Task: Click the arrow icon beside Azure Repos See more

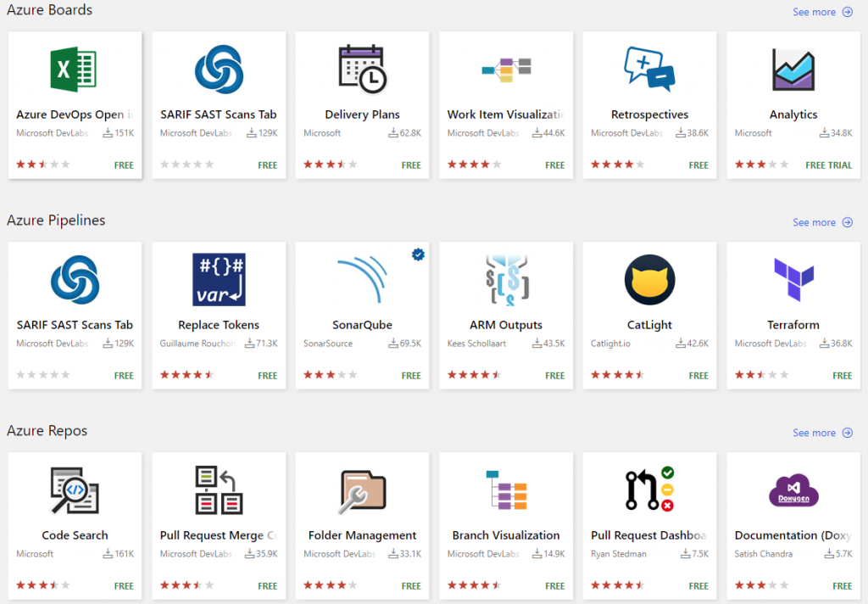Action: tap(848, 433)
